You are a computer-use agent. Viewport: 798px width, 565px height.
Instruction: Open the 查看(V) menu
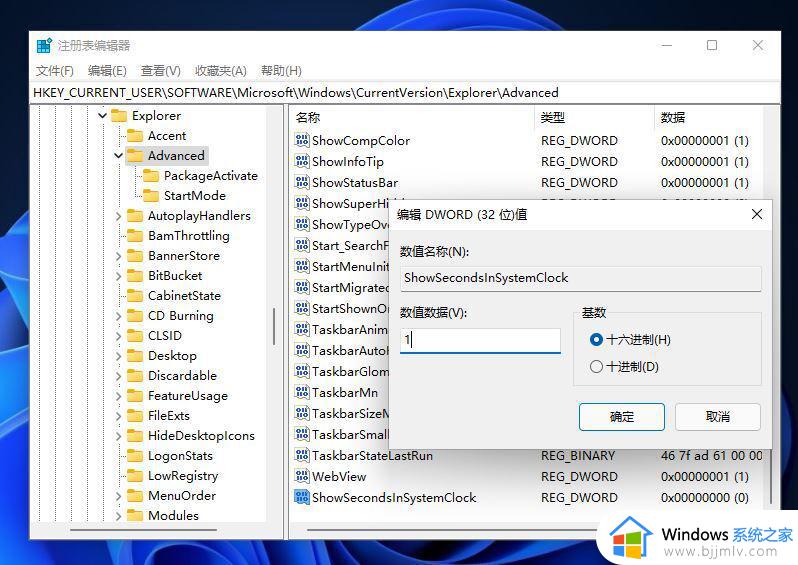(160, 71)
